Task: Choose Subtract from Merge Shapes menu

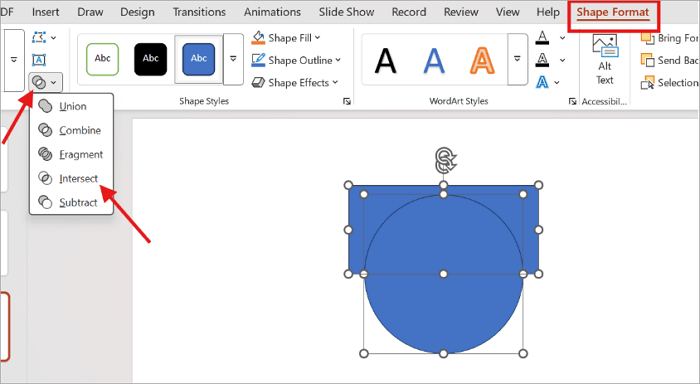Action: [71, 203]
